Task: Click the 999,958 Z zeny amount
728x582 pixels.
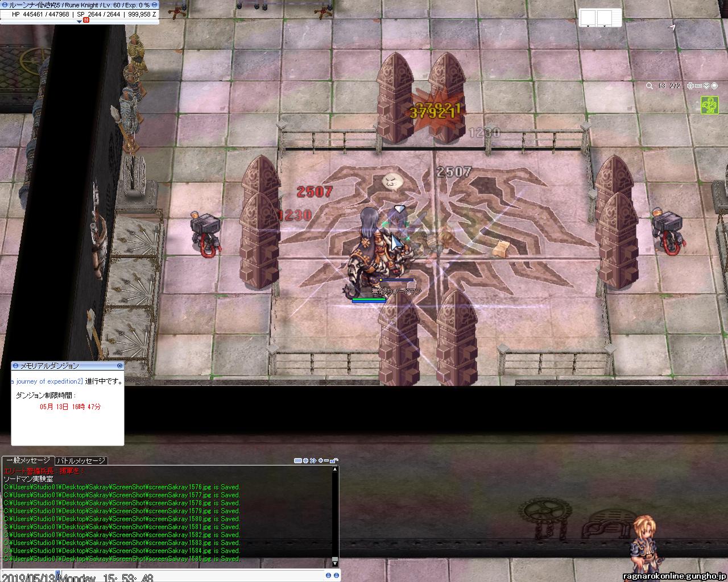Action: pyautogui.click(x=141, y=14)
